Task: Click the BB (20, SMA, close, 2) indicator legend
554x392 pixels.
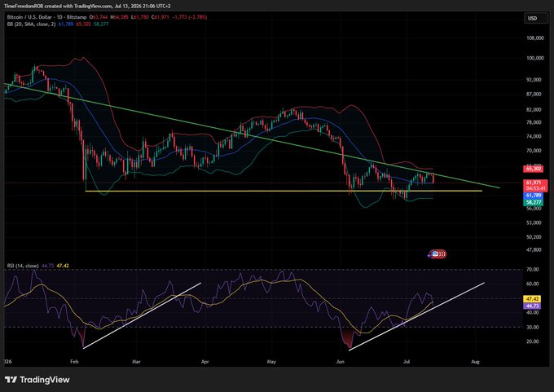Action: click(32, 24)
